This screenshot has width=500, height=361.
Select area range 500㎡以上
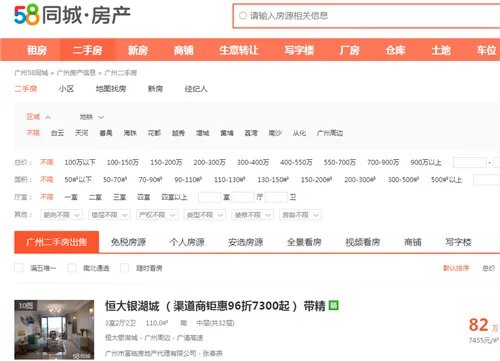click(446, 180)
